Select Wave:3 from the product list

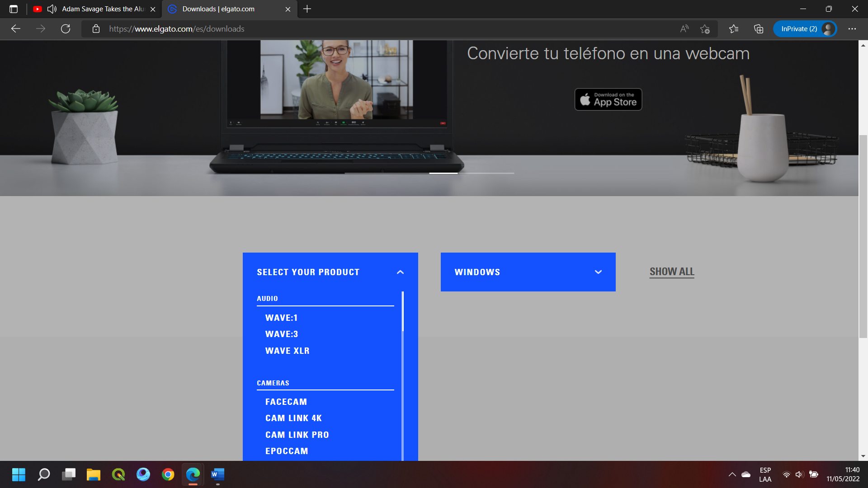(281, 334)
